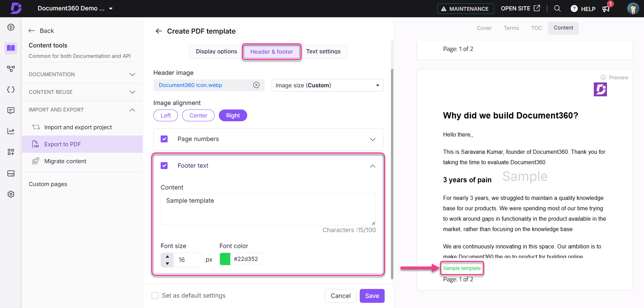
Task: Uncheck the Footer text checkbox
Action: pos(164,166)
